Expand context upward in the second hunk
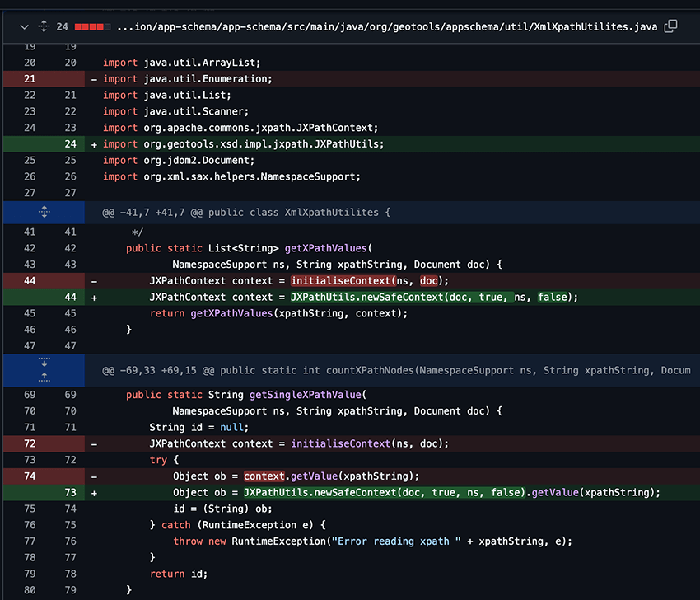Image resolution: width=700 pixels, height=600 pixels. coord(44,375)
